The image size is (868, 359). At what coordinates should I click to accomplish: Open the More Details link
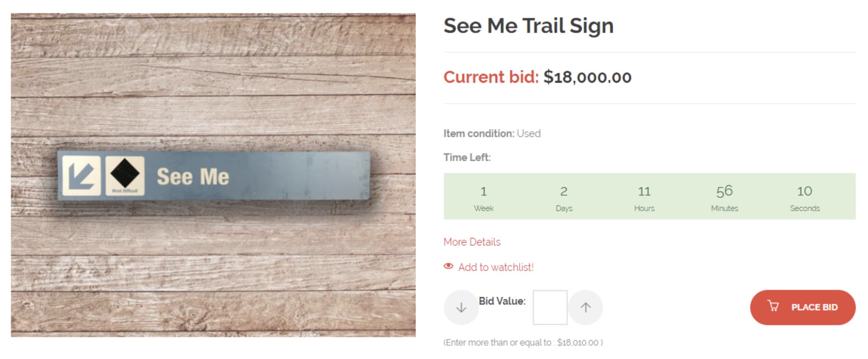point(472,242)
